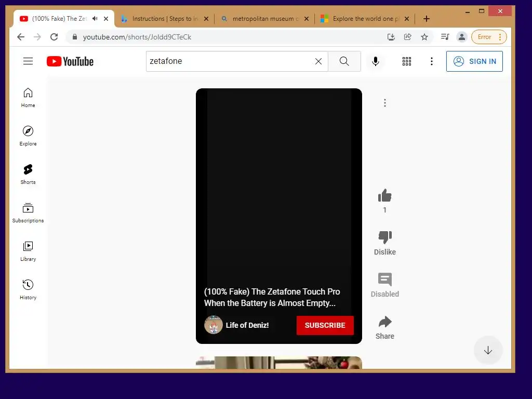Minimize the Chrome window
Image resolution: width=532 pixels, height=399 pixels.
coord(468,11)
